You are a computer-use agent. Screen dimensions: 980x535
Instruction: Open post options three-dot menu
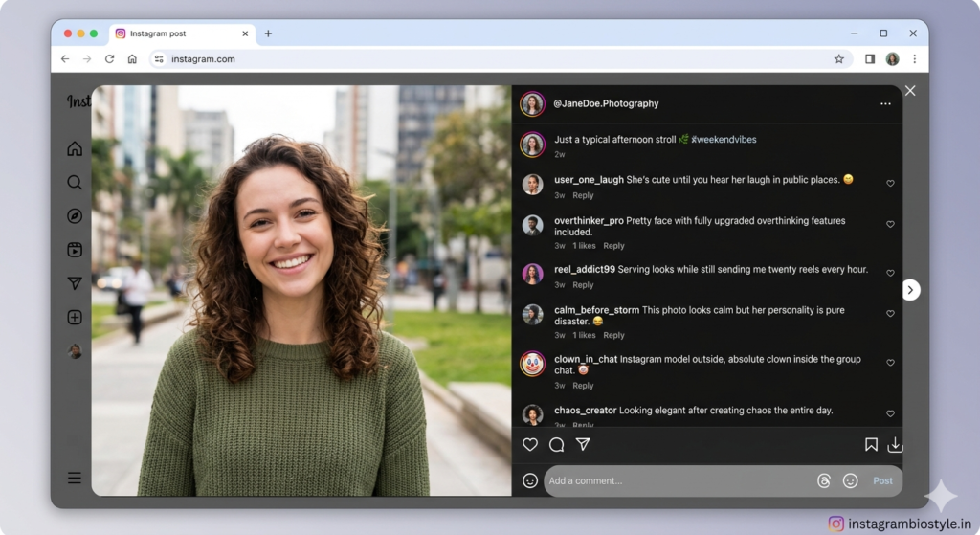885,103
